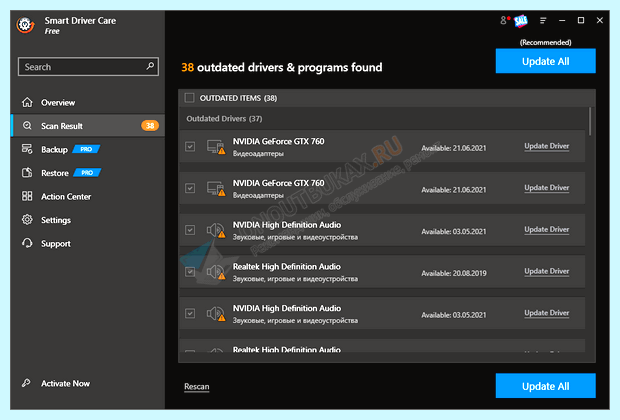Click the display adapter icon of the first GTX 760
Viewport: 620px width, 420px height.
click(x=216, y=147)
